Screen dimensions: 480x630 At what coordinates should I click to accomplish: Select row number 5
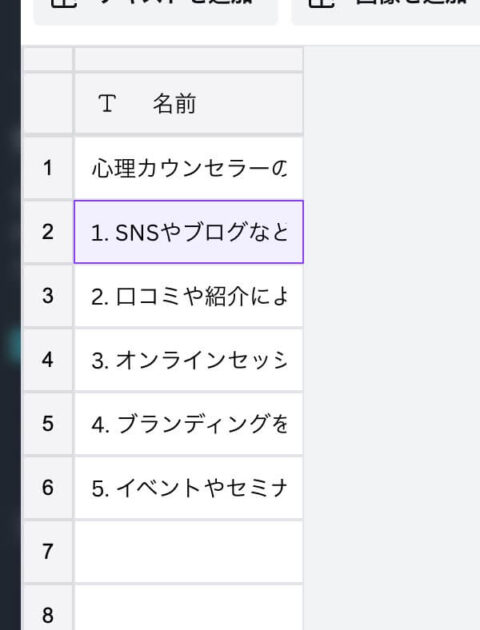[x=48, y=423]
